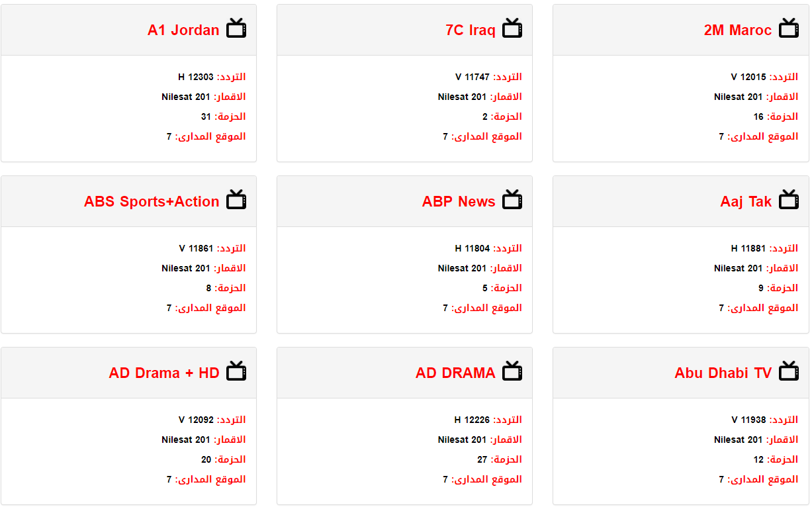Open the AD DRAMA channel link
The width and height of the screenshot is (812, 513).
pos(455,373)
